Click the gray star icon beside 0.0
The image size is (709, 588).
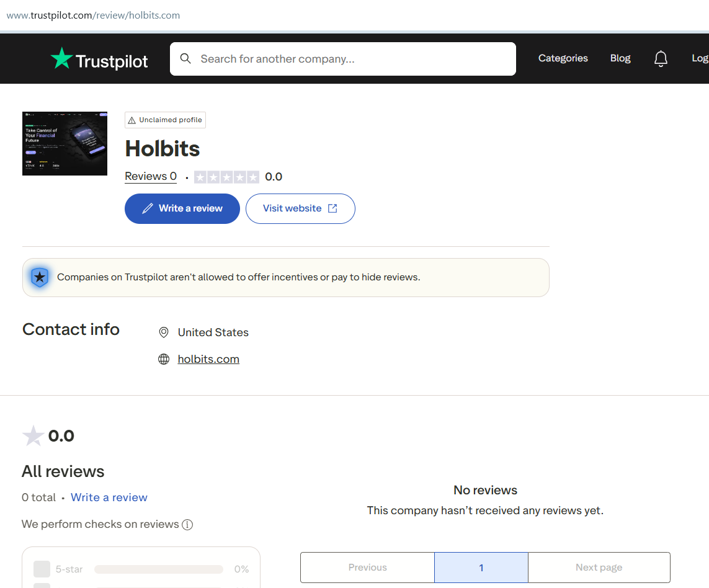33,435
